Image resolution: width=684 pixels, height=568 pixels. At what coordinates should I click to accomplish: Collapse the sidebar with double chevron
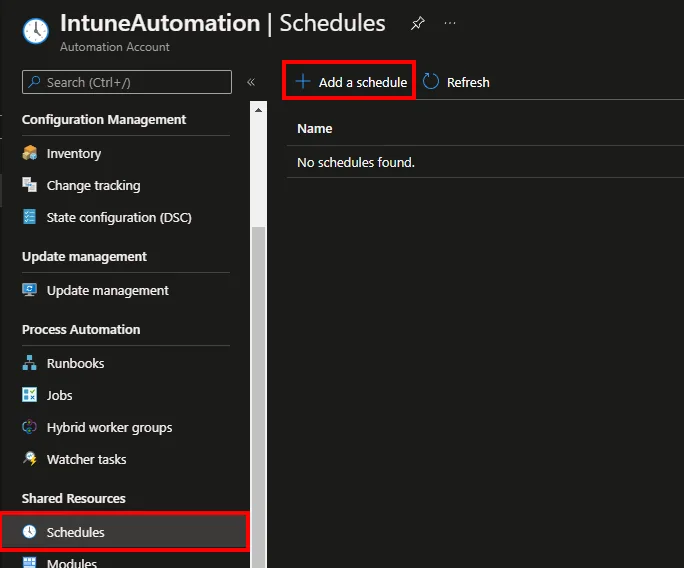251,82
